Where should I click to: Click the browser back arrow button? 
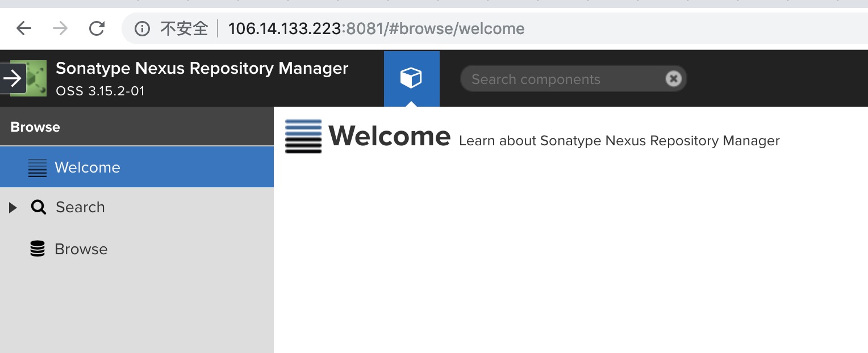[x=23, y=28]
